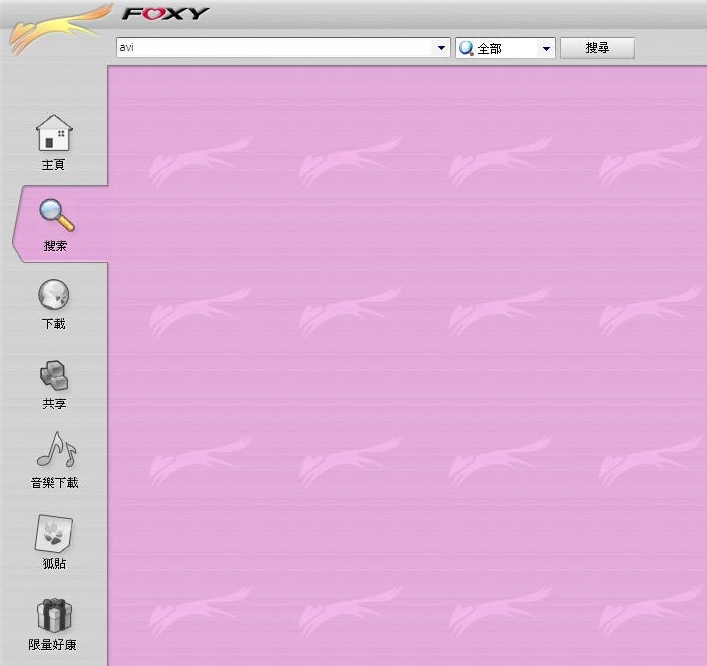
Task: Open the music notes 音樂下載 icon
Action: pos(55,452)
